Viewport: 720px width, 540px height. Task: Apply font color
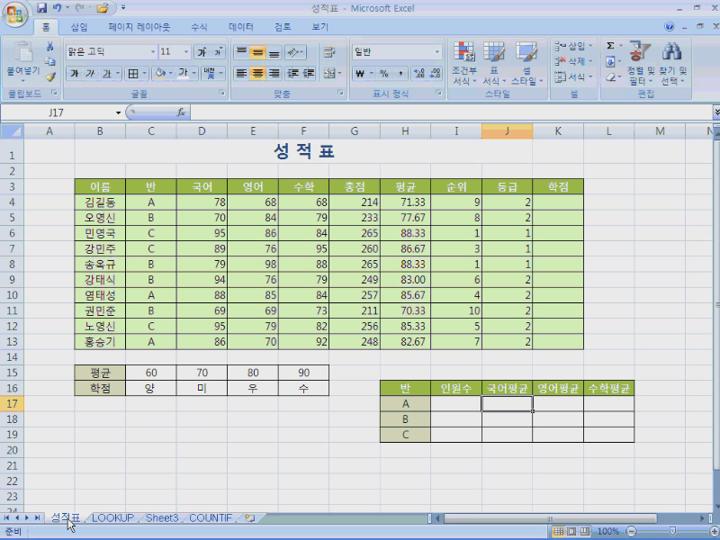pyautogui.click(x=183, y=73)
